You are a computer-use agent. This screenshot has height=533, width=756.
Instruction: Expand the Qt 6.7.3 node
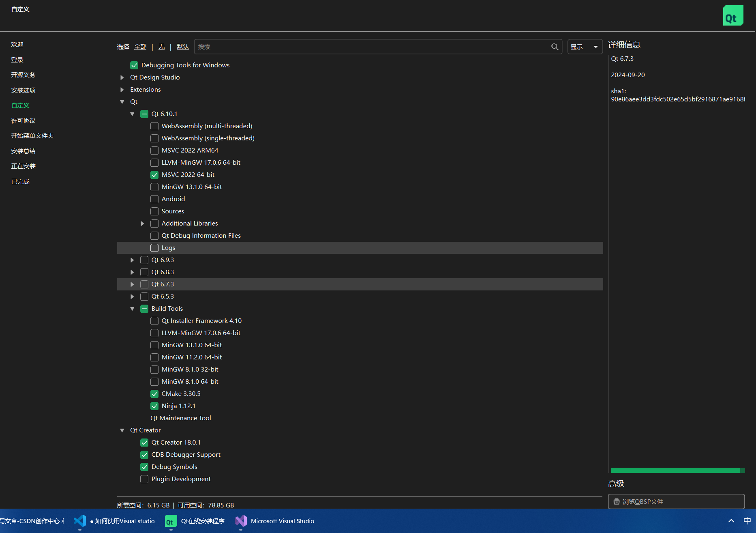(132, 284)
